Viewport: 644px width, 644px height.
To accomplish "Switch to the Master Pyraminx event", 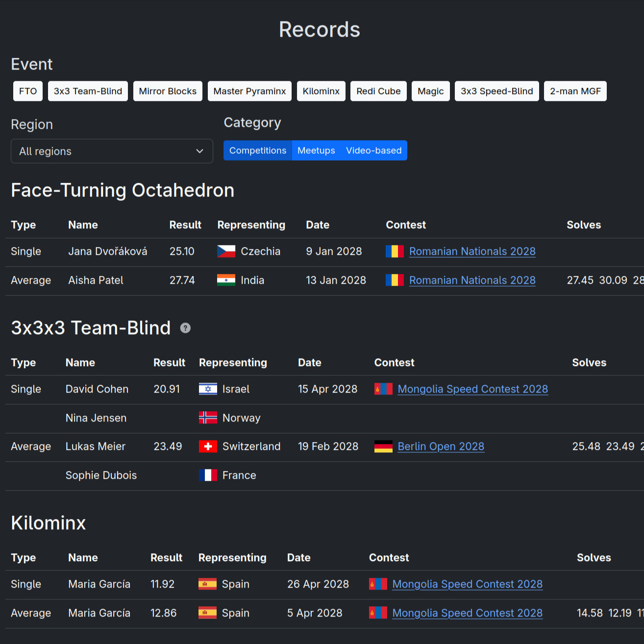I will point(249,91).
